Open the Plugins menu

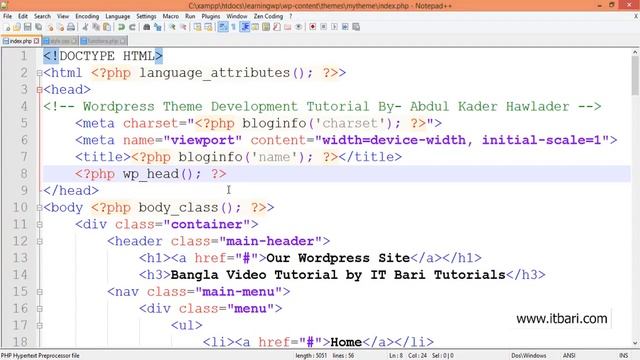pyautogui.click(x=211, y=16)
